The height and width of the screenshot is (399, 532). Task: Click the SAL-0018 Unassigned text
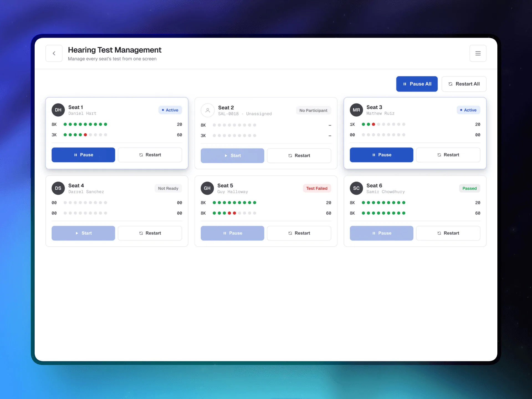click(245, 114)
